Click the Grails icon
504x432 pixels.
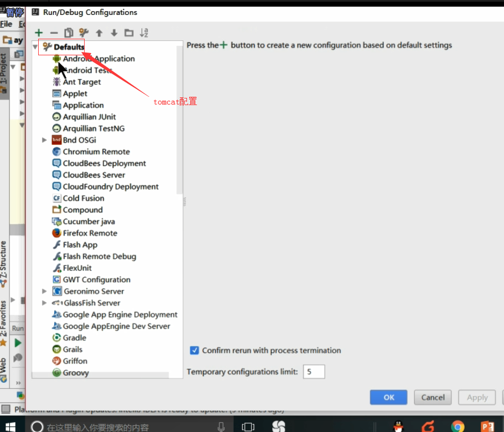coord(56,349)
